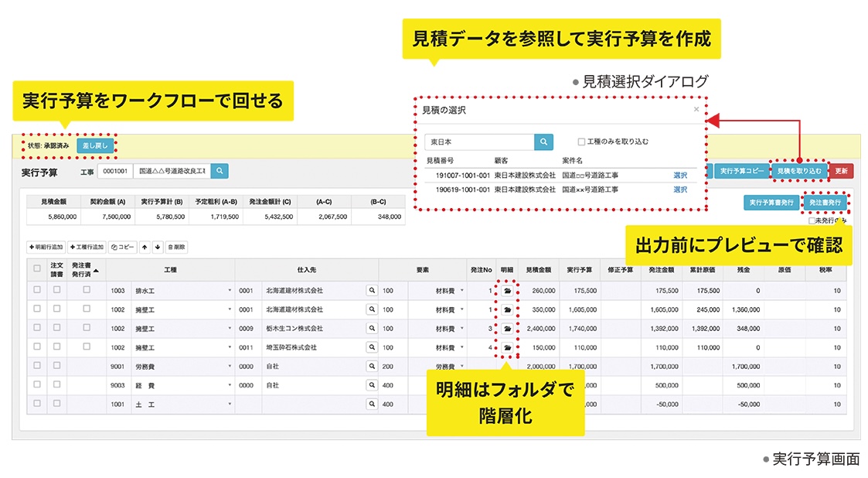
Task: Click the supplier search icon in the 9001 労務費 row
Action: point(372,366)
